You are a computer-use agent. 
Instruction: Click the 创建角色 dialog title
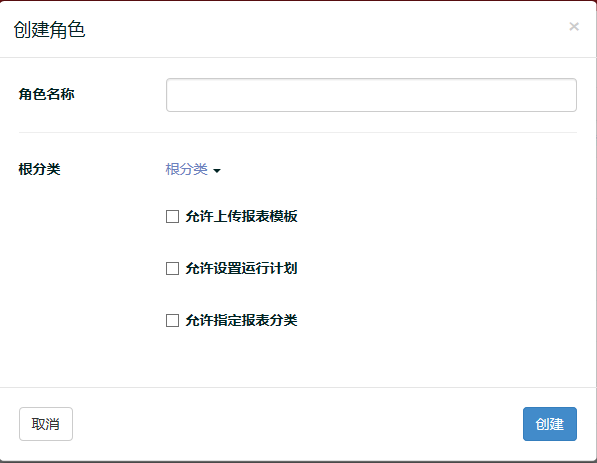click(49, 29)
